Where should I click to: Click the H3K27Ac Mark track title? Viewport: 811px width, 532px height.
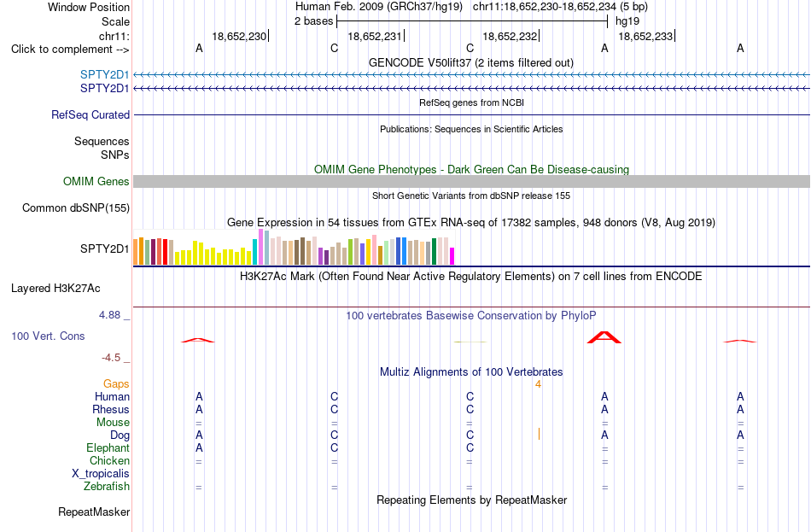point(471,277)
